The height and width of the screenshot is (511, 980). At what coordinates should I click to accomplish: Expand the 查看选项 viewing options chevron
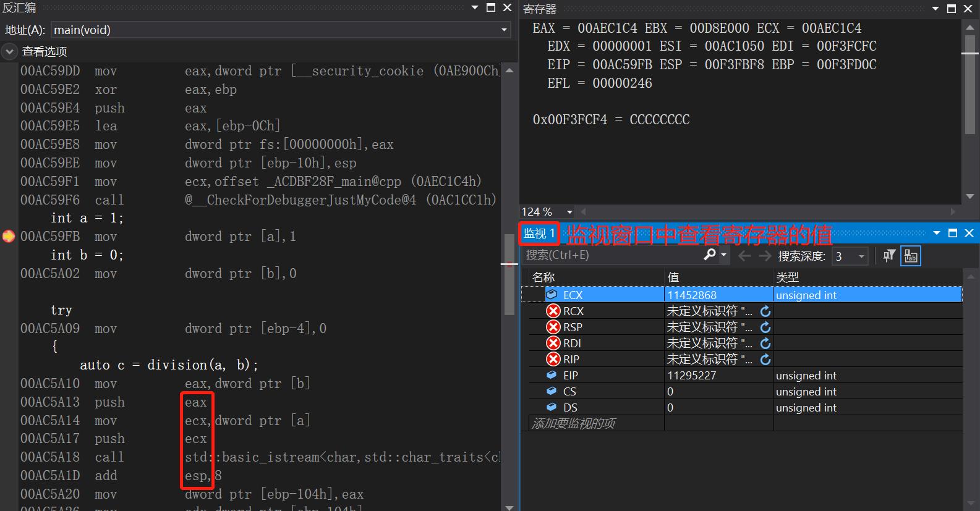pyautogui.click(x=9, y=52)
